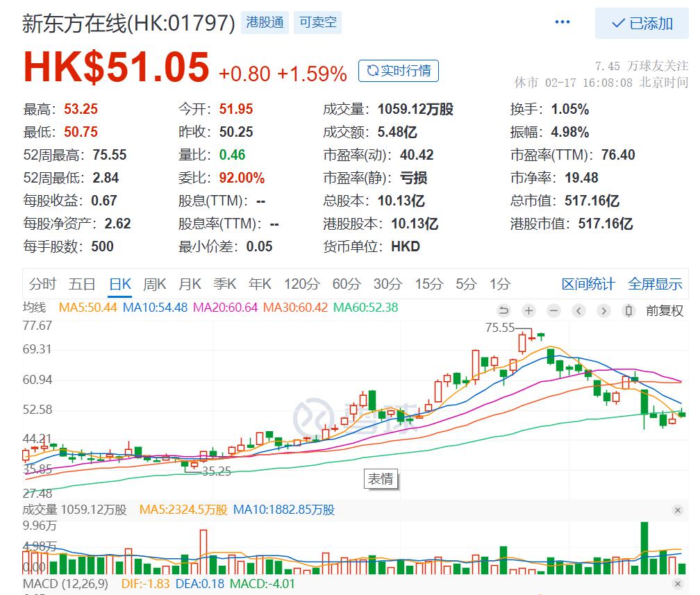Open 区间统计 range statistics
Screen dimensions: 700x595
click(588, 284)
